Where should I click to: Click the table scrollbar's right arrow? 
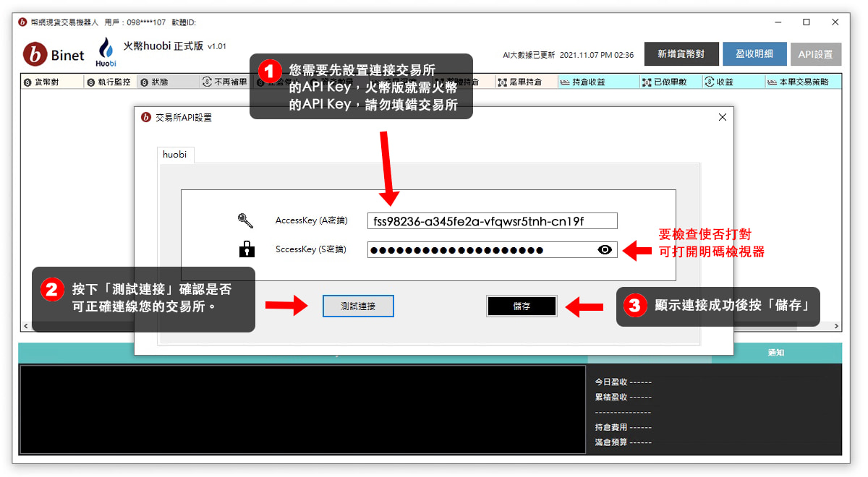(837, 327)
